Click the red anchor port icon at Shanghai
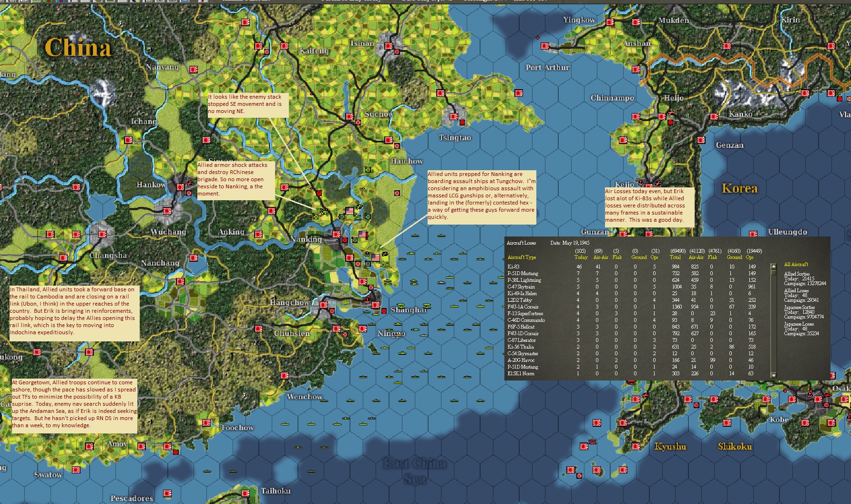851x504 pixels. coord(368,300)
